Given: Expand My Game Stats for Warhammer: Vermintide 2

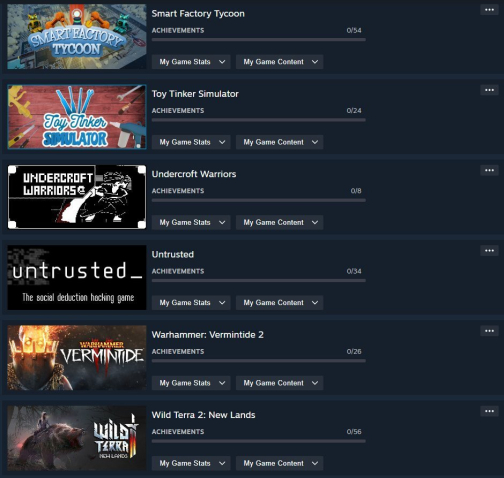Looking at the screenshot, I should (191, 383).
